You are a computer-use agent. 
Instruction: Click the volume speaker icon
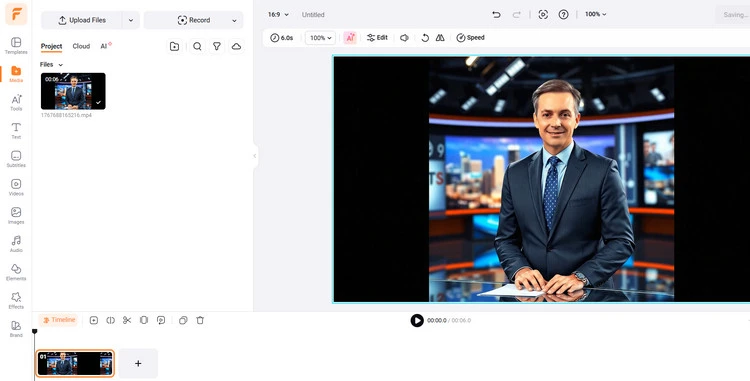(404, 38)
